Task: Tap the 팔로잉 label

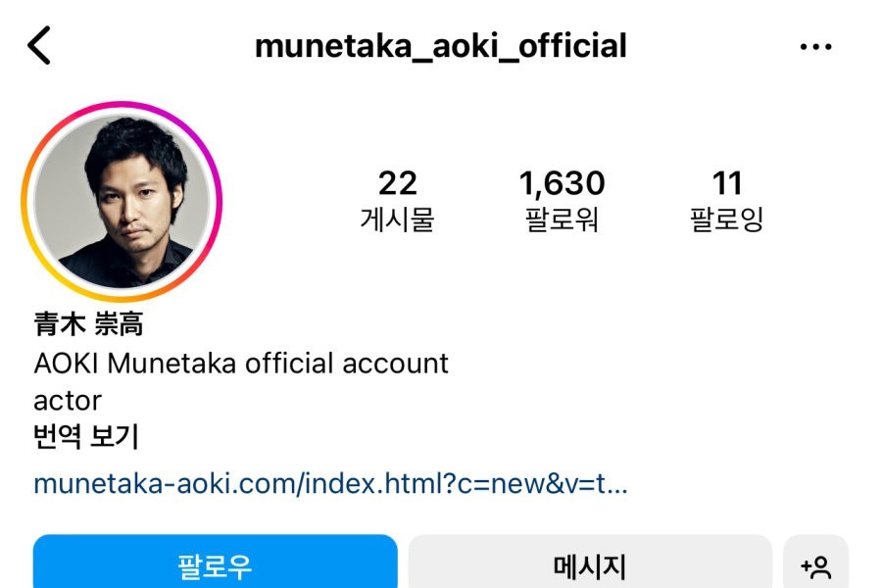Action: [x=727, y=219]
